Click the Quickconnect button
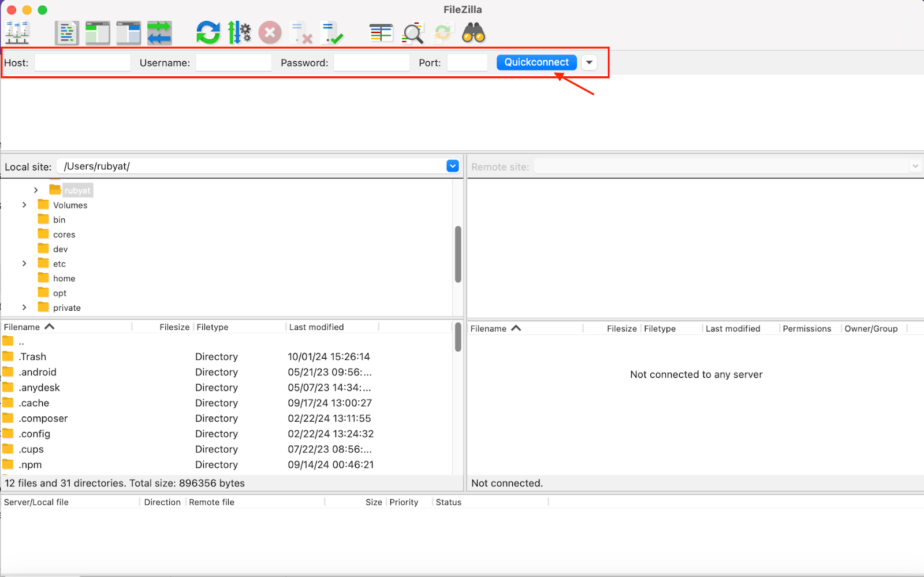 point(536,62)
